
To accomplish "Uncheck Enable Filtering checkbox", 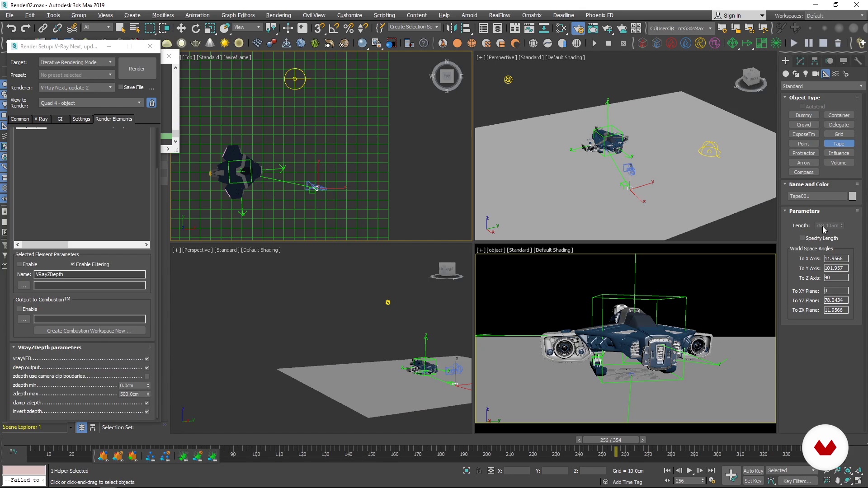I will click(x=72, y=264).
